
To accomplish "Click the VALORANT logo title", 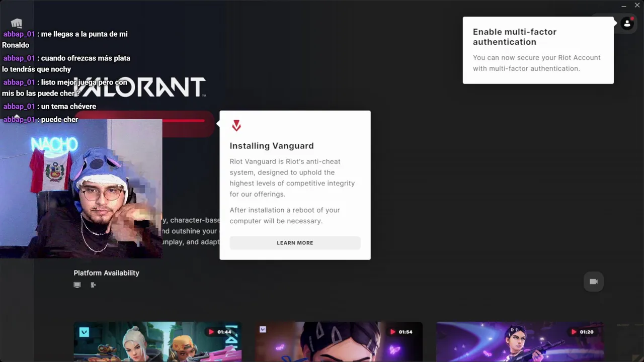I will tap(140, 87).
